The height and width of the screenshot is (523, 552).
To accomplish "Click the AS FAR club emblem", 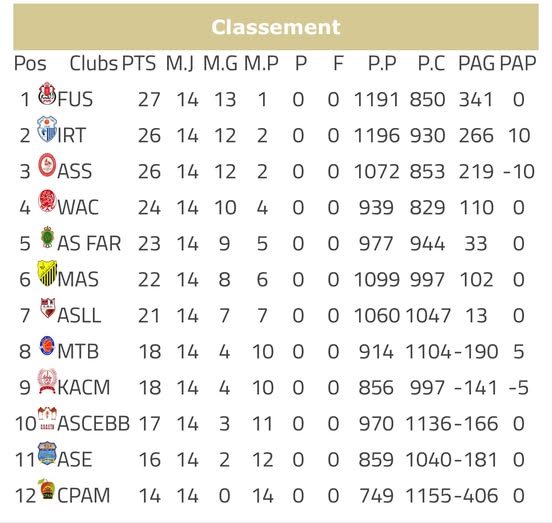I will 47,237.
